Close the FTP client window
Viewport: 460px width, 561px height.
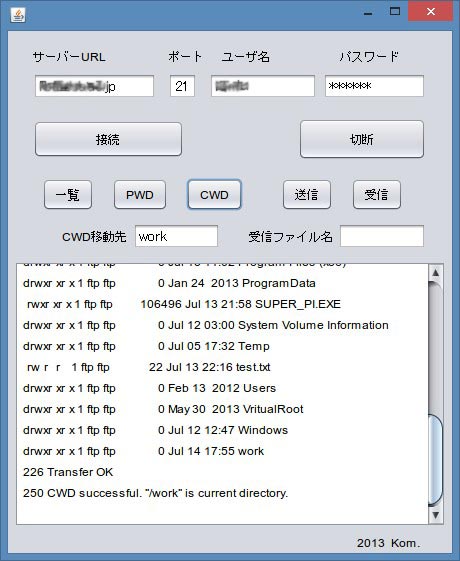coord(431,11)
